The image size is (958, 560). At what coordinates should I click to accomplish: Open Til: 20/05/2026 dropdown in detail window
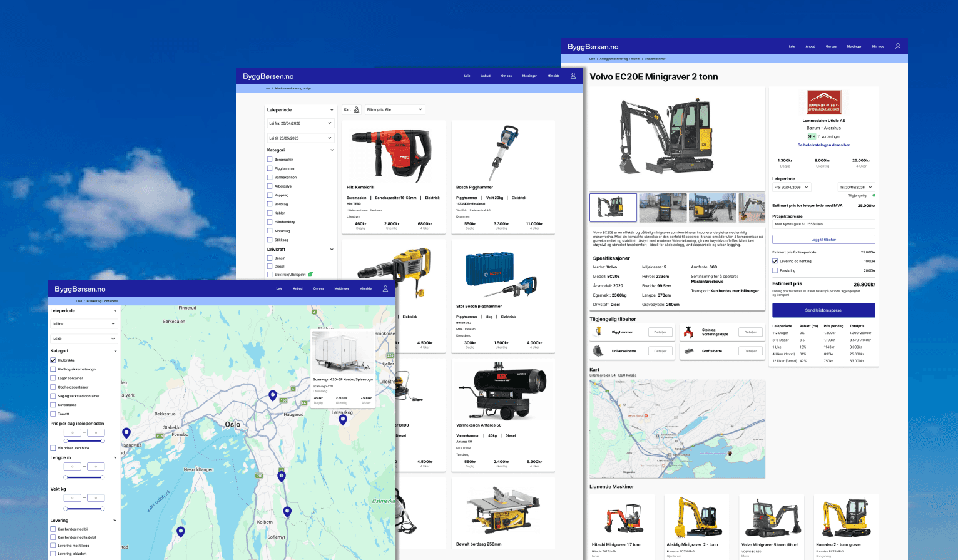pos(856,187)
